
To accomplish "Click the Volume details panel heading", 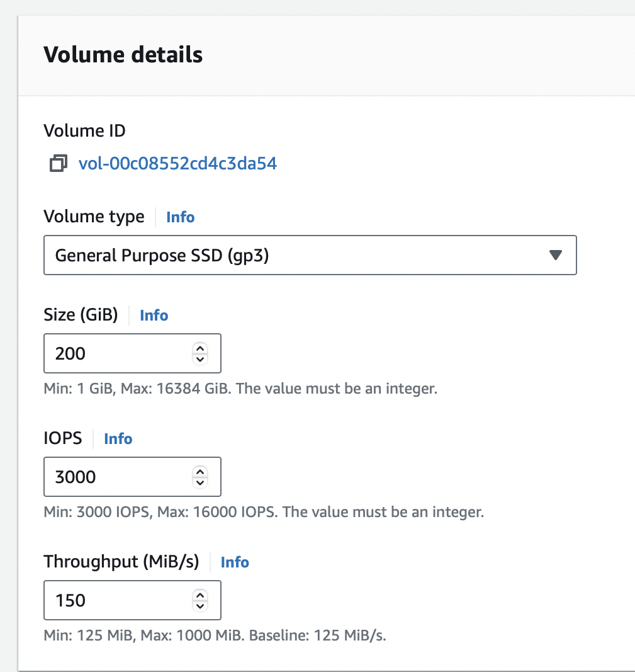I will click(123, 55).
